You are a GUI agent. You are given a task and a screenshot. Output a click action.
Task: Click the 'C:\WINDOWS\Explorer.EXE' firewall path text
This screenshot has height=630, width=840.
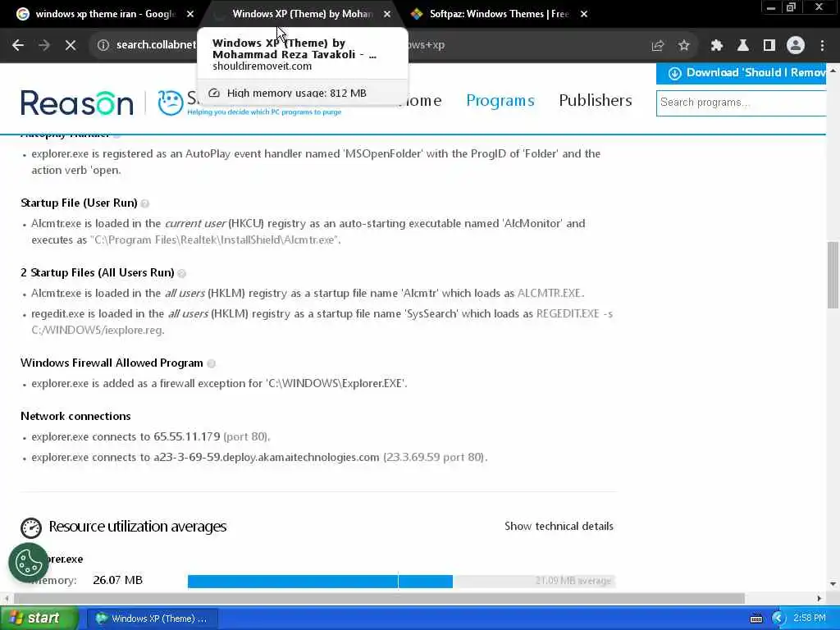[x=336, y=384]
